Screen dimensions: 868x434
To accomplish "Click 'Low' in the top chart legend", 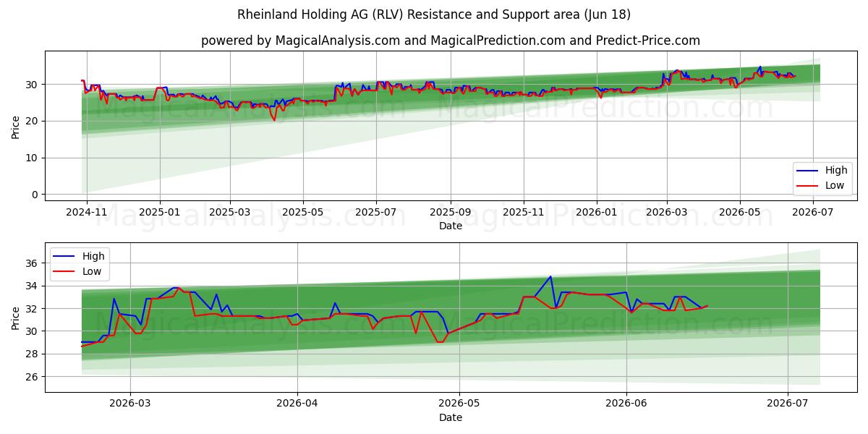I will (835, 186).
